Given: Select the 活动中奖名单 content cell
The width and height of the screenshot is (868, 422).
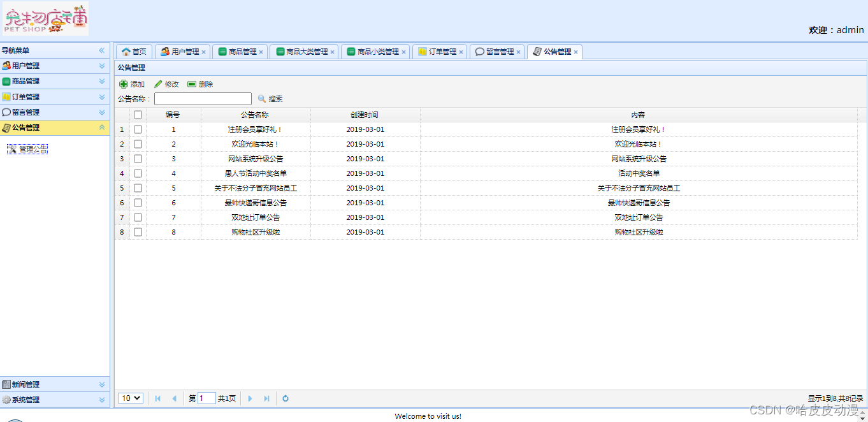Looking at the screenshot, I should click(639, 173).
